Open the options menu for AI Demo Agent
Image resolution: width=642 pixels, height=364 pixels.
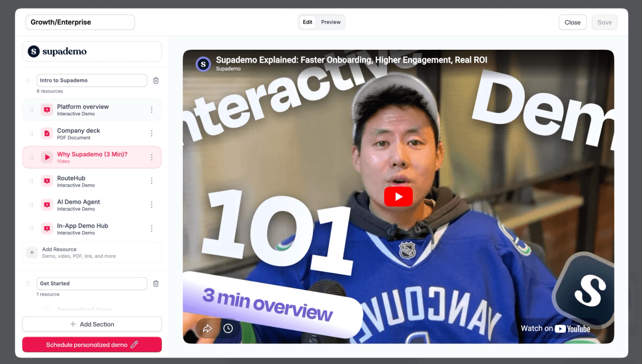point(151,205)
